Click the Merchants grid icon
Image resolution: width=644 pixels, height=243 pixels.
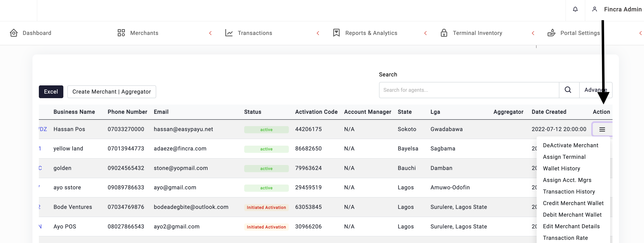tap(121, 33)
